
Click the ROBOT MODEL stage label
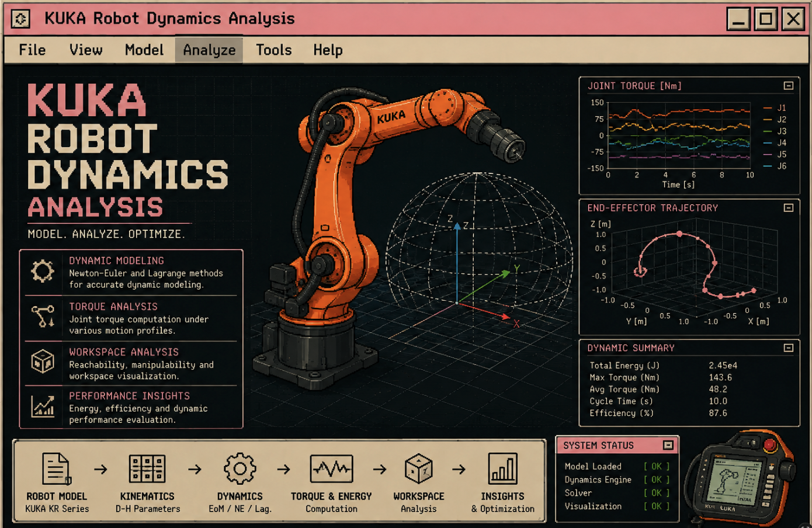pos(57,496)
